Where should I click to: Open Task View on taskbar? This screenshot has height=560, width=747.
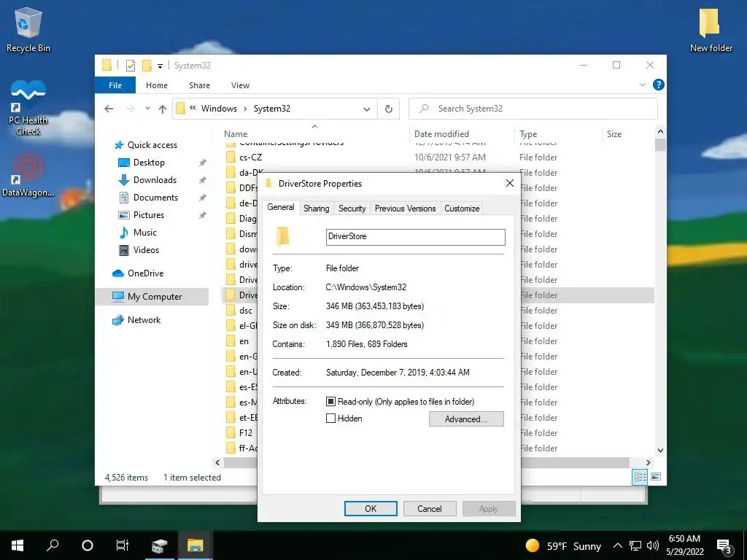pyautogui.click(x=123, y=545)
